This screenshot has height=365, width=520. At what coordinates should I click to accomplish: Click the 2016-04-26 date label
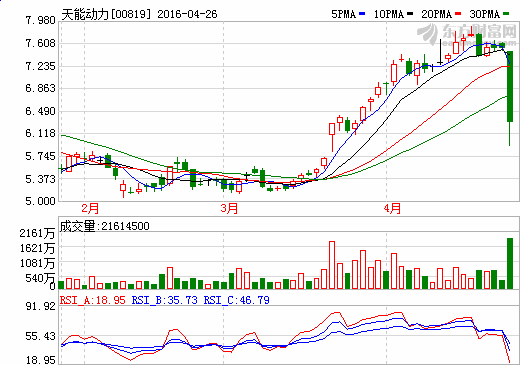(187, 14)
